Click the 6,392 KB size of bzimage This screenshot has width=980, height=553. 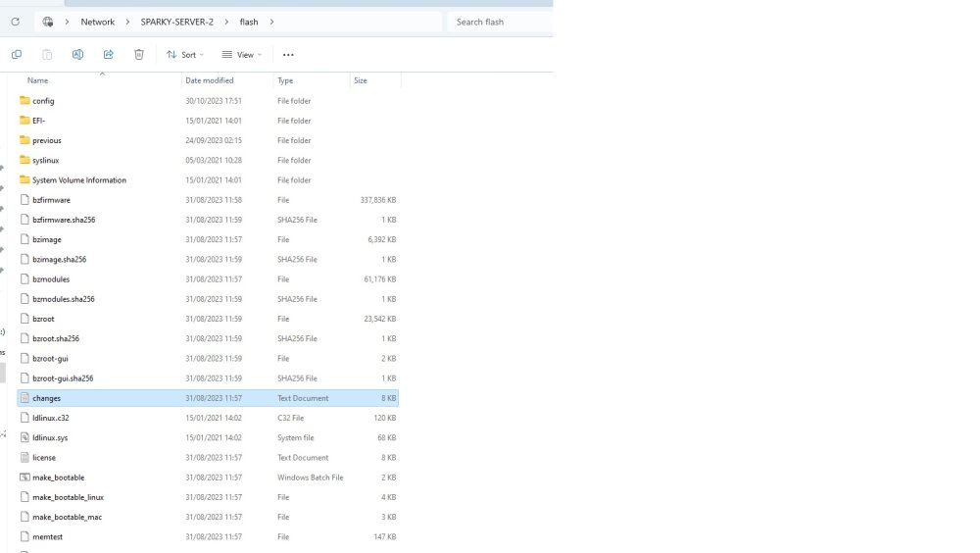click(x=382, y=239)
